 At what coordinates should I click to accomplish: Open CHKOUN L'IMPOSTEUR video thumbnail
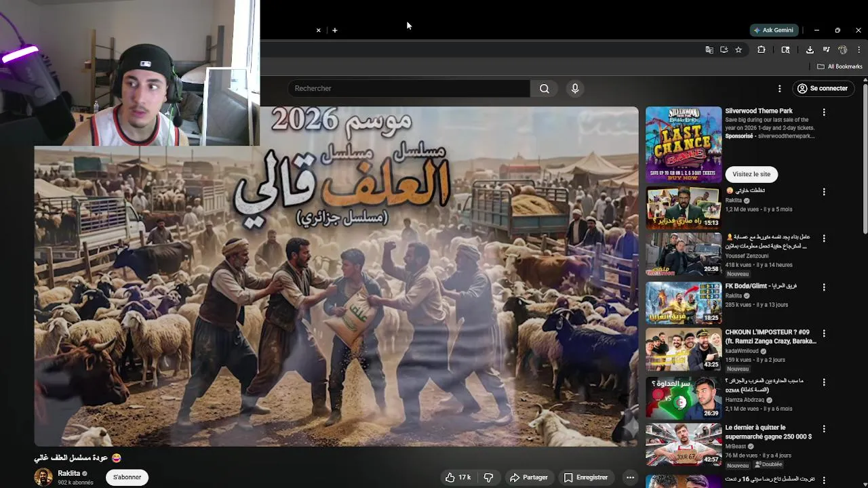tap(684, 350)
